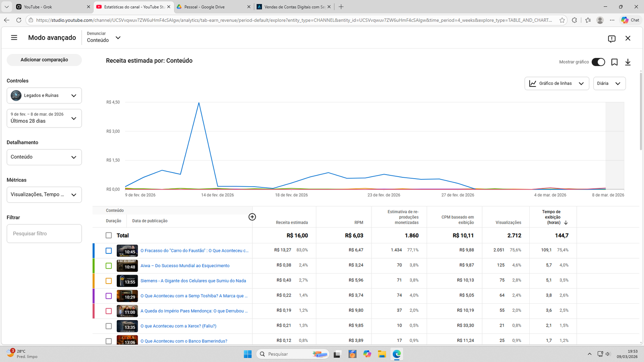644x362 pixels.
Task: Refresh the browser page
Action: [x=19, y=20]
